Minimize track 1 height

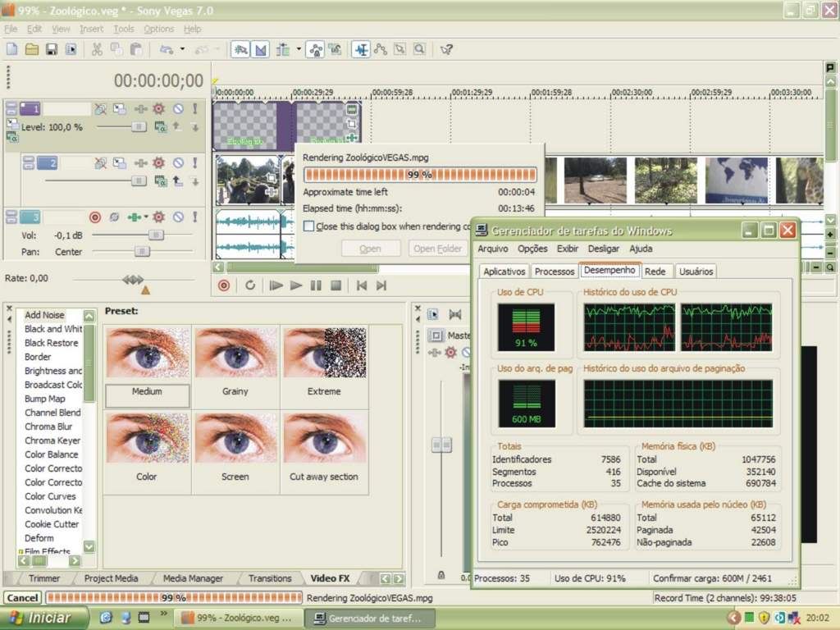[x=11, y=108]
